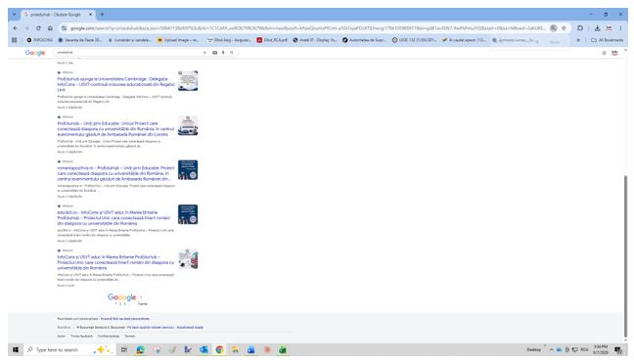Reload the current Google results page
Viewport: 634px width, 364px height.
click(x=38, y=28)
